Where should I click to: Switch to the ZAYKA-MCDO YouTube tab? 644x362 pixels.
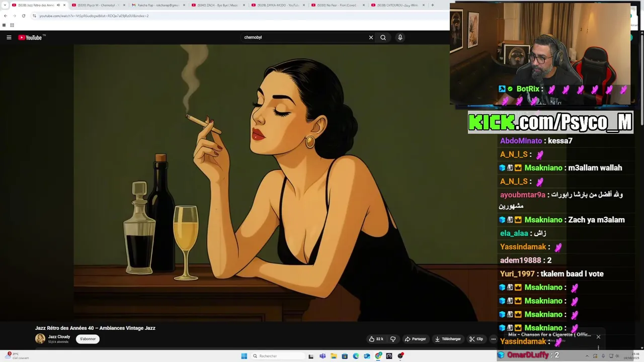point(277,5)
